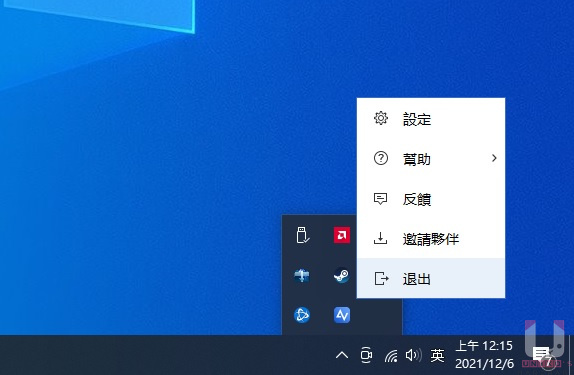Click the speech bubble icon beside 反饋
The height and width of the screenshot is (375, 574).
380,199
